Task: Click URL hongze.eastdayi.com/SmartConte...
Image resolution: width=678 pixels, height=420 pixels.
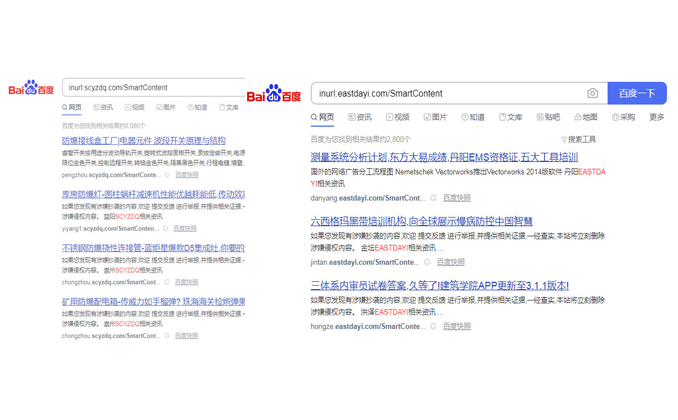Action: pos(368,326)
